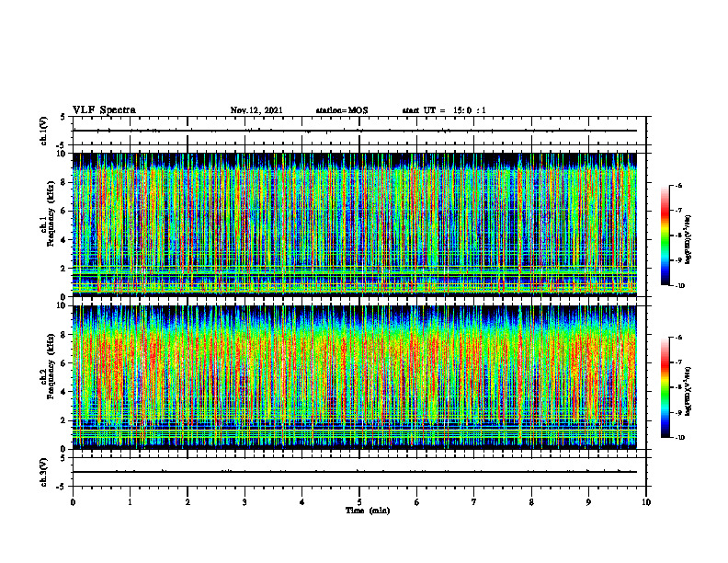Click the "1" minute tick label
Viewport: 728px width, 563px height.
[x=130, y=502]
